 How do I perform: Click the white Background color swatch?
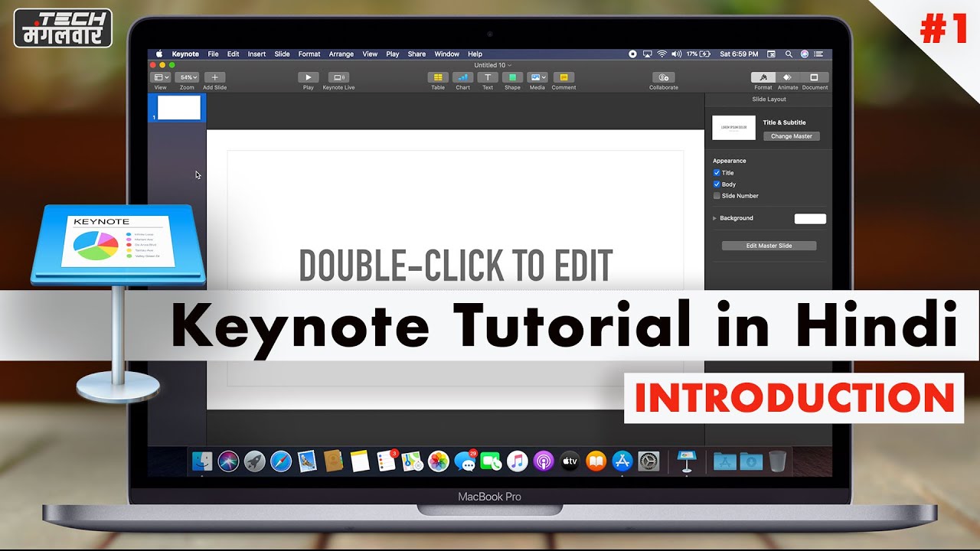pos(810,219)
